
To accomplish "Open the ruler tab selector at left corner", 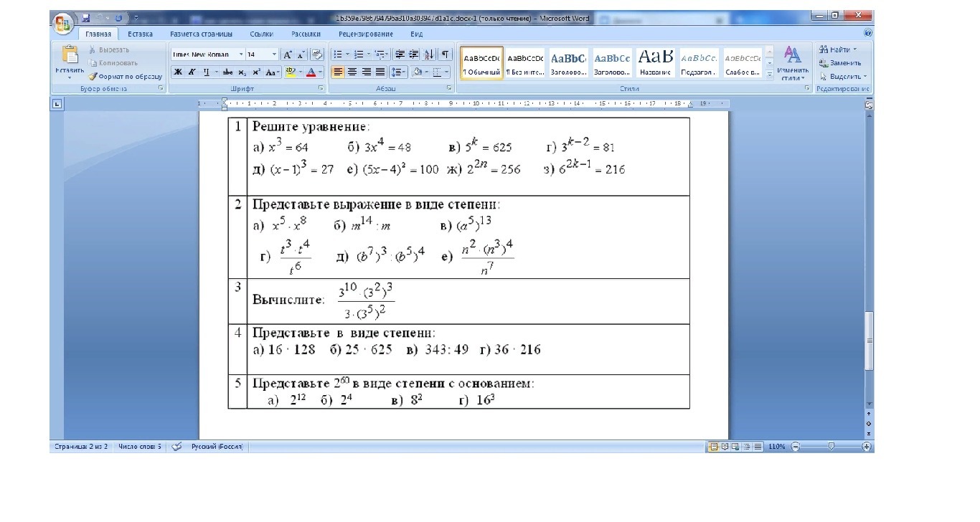I will tap(57, 104).
